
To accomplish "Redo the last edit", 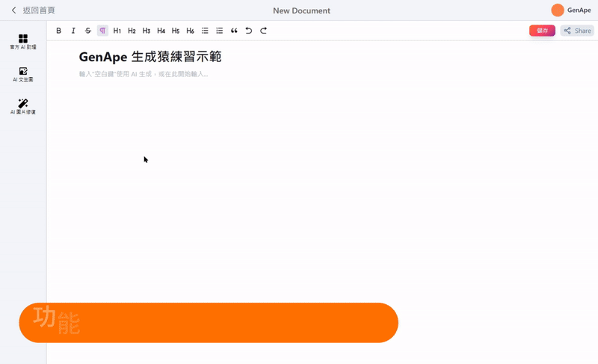I will click(x=263, y=31).
